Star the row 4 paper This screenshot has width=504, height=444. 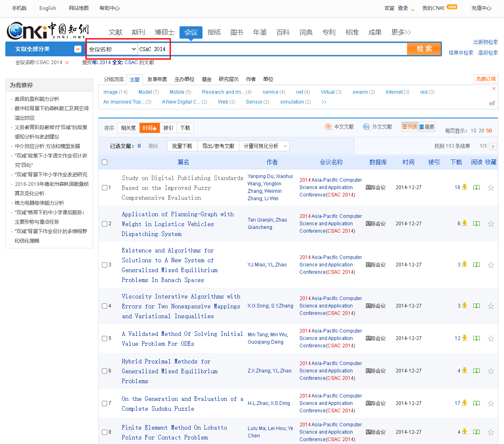(490, 306)
